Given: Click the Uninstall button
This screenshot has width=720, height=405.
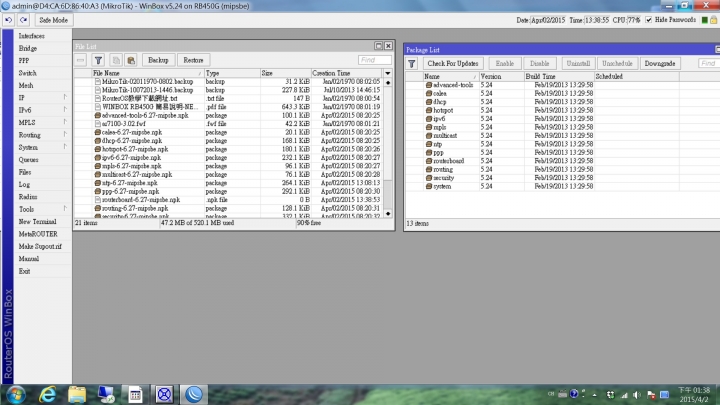Looking at the screenshot, I should (x=578, y=64).
